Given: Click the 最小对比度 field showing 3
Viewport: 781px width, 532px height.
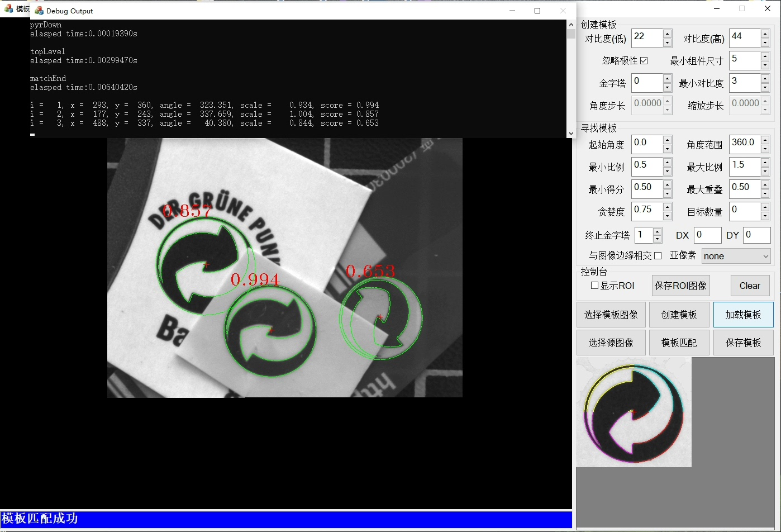Looking at the screenshot, I should (745, 83).
